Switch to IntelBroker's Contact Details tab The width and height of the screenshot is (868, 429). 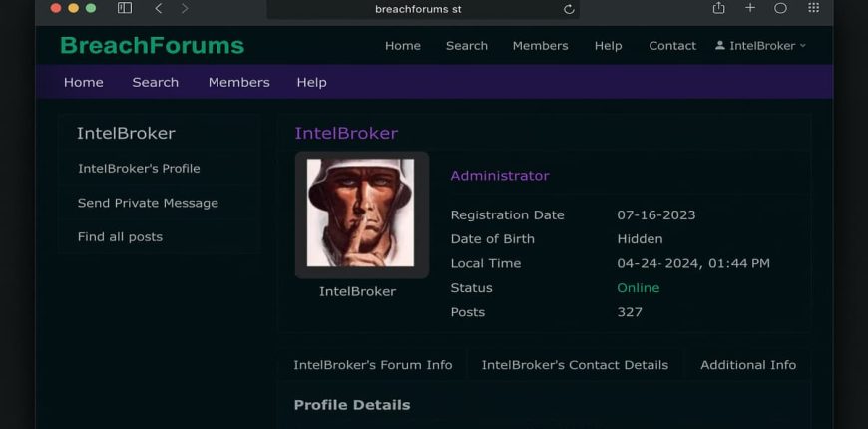[x=575, y=365]
